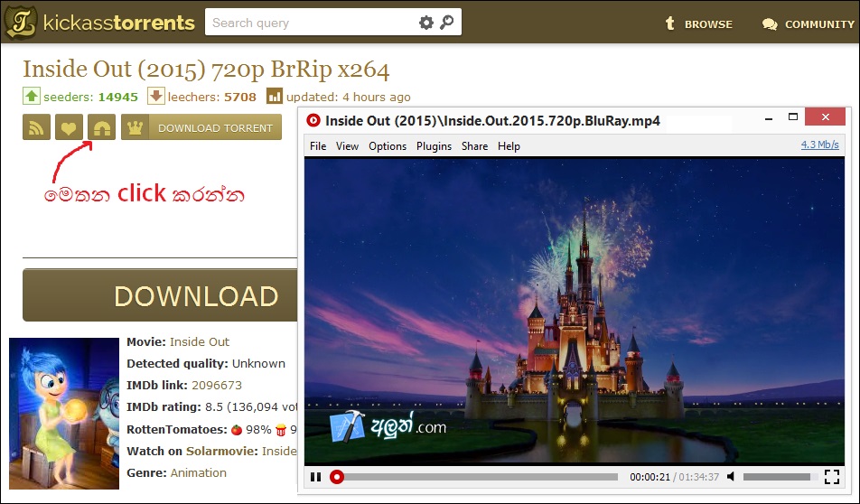Screen dimensions: 860x504
Task: Click the video seek progress bar
Action: point(474,477)
